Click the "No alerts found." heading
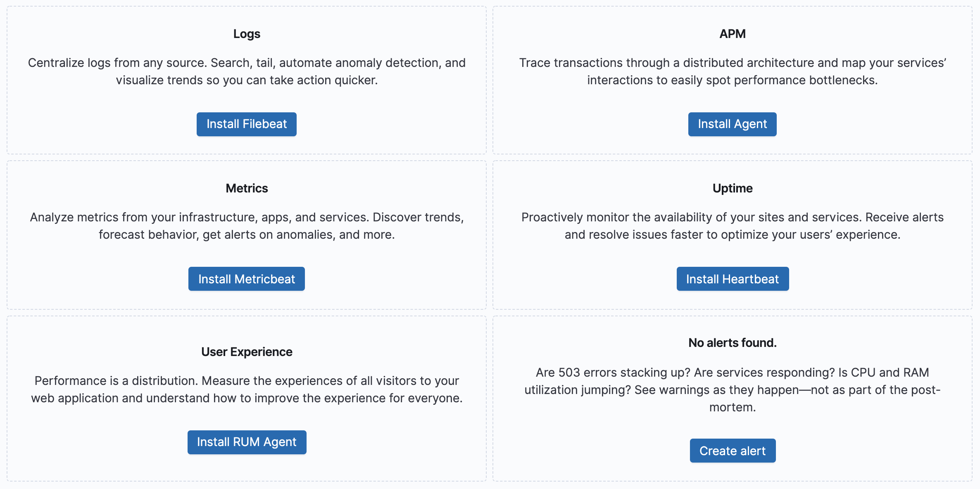This screenshot has width=980, height=489. (732, 343)
